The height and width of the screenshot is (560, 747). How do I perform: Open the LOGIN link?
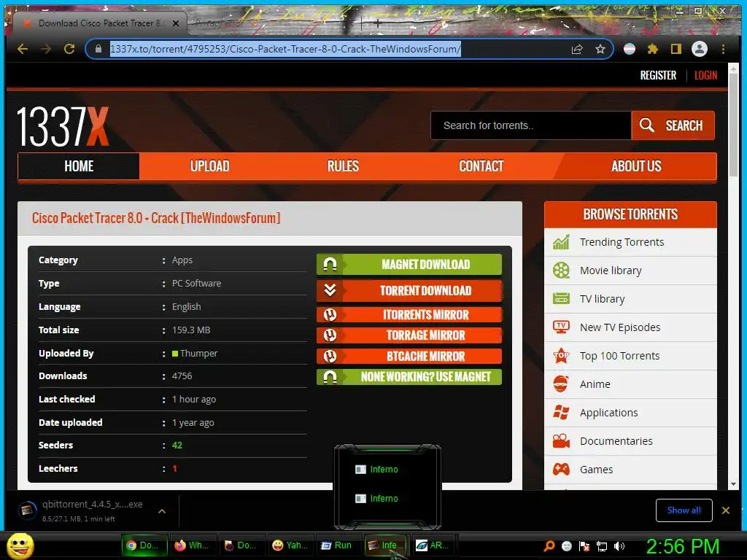[x=705, y=75]
